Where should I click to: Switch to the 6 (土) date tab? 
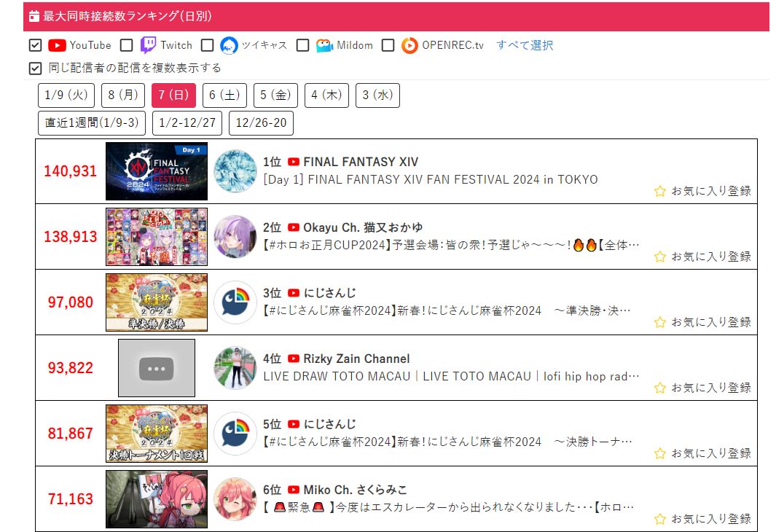pos(224,95)
